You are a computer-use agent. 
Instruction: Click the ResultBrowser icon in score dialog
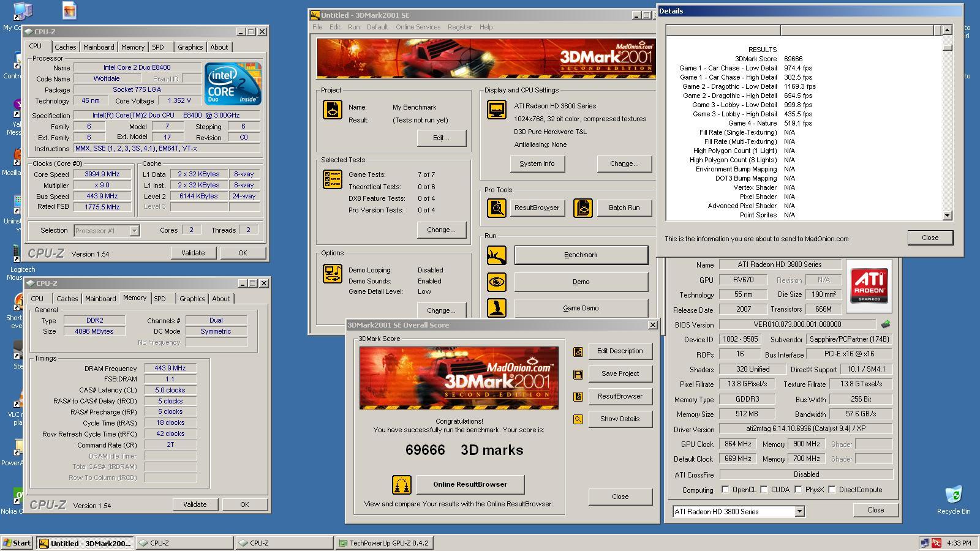pyautogui.click(x=578, y=397)
